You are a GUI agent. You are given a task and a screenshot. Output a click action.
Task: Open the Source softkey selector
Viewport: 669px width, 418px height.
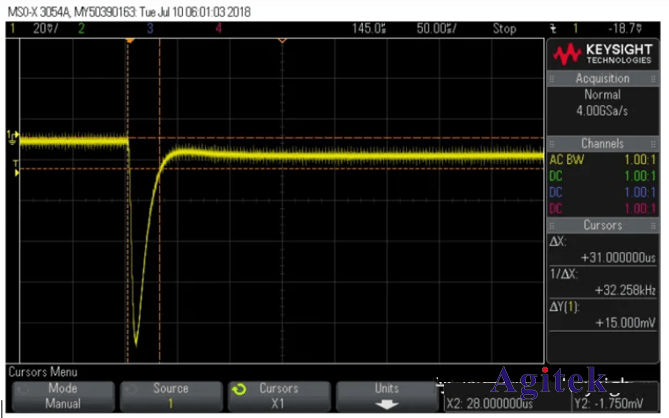(170, 396)
